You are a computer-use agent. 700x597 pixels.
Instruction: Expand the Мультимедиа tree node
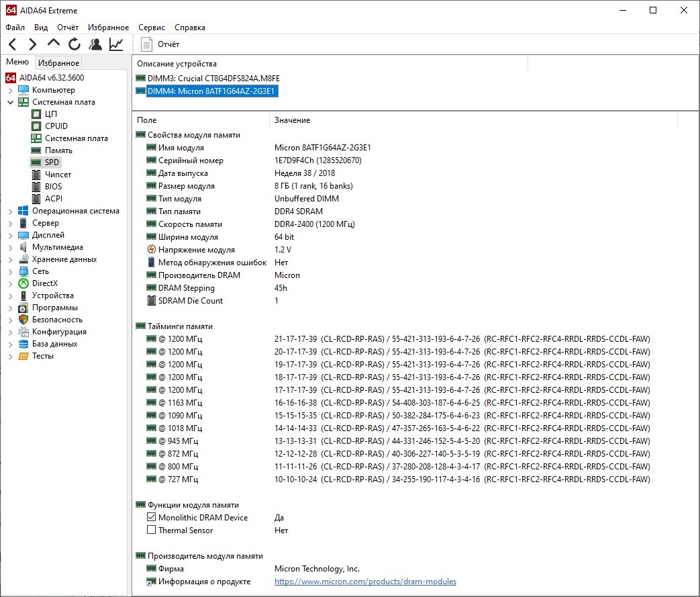10,248
